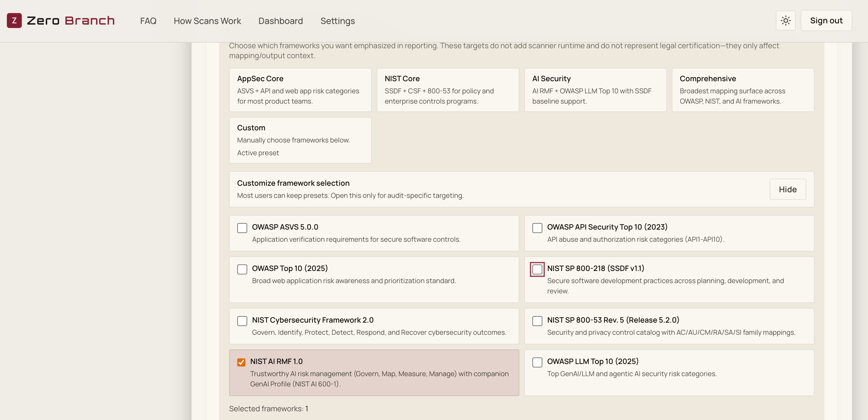
Task: Enable NIST Cybersecurity Framework 2.0 checkbox
Action: tap(242, 321)
